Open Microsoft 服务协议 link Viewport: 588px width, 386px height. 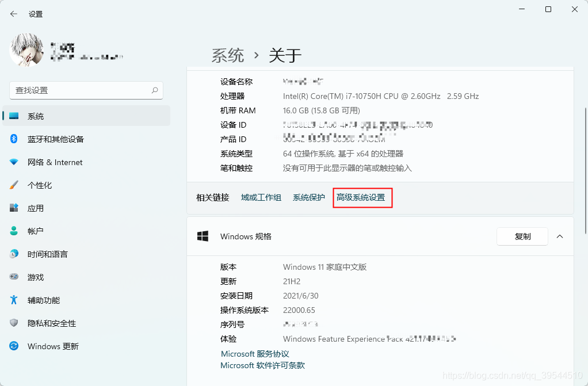255,354
